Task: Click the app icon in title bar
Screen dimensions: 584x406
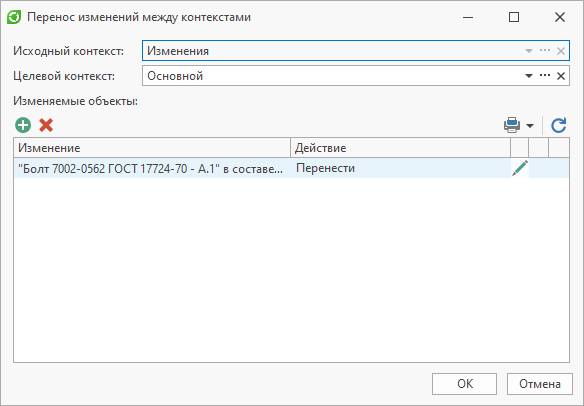Action: pos(14,17)
